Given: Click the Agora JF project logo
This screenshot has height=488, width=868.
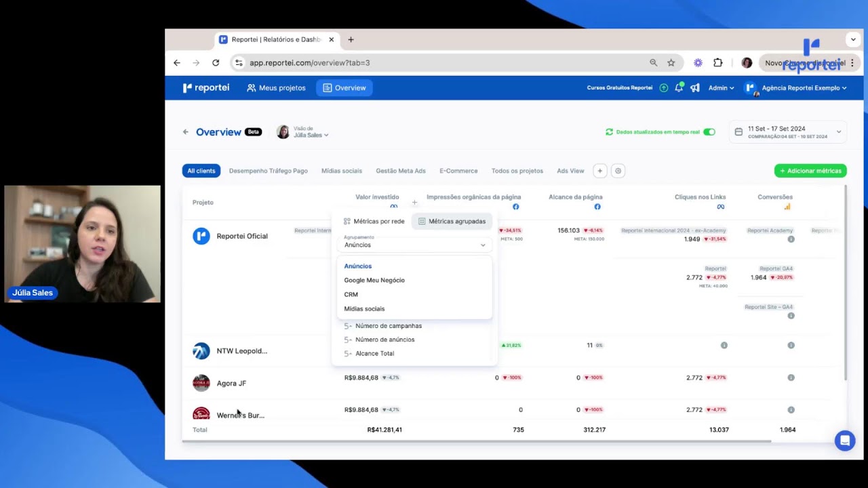Looking at the screenshot, I should [201, 383].
